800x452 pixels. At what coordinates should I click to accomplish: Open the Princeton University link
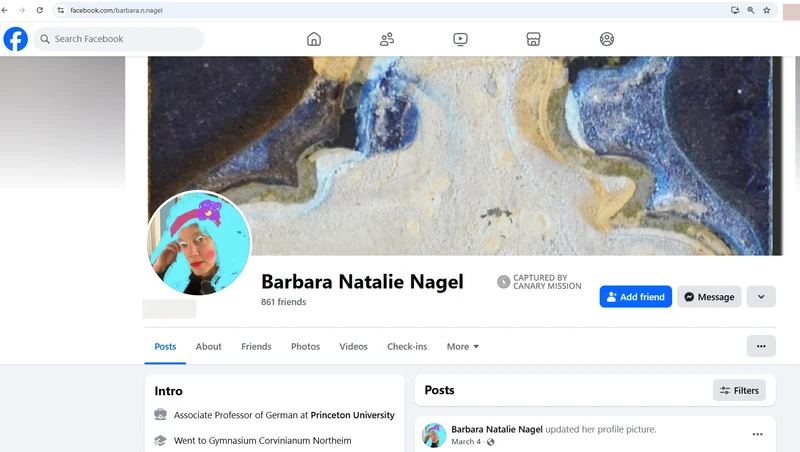click(353, 415)
